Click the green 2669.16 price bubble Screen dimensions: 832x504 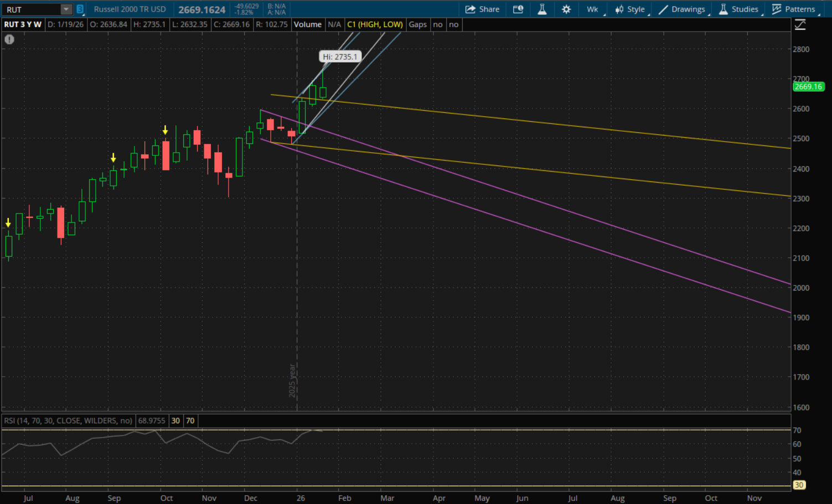click(808, 87)
